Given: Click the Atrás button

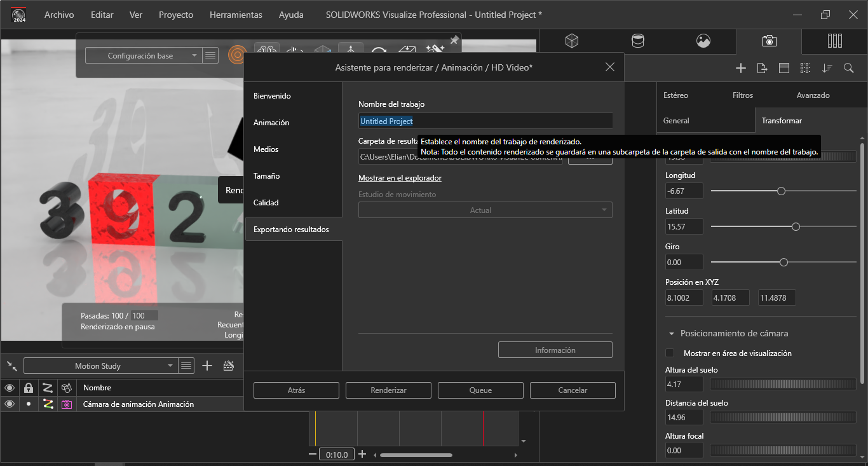Looking at the screenshot, I should [x=296, y=390].
